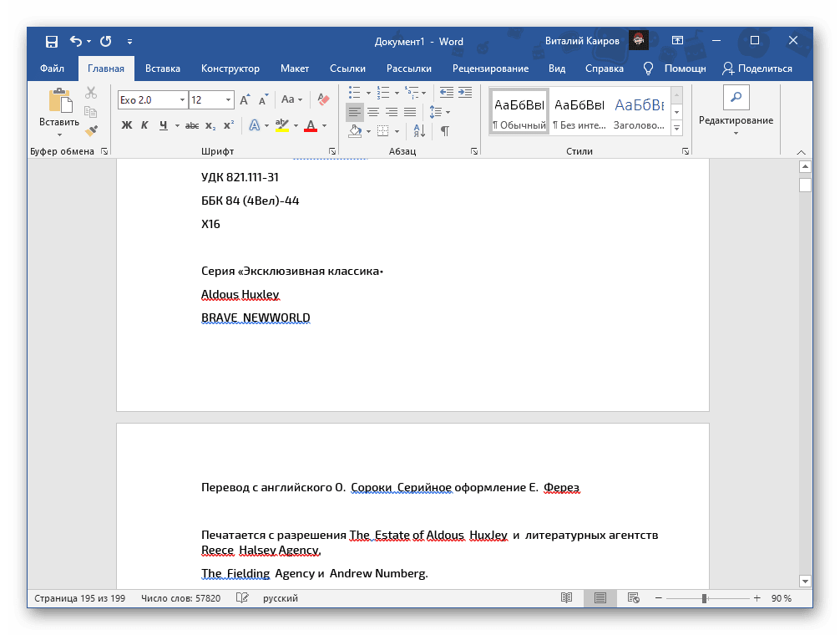The width and height of the screenshot is (840, 635).
Task: Switch to the Вставка tab
Action: point(162,69)
